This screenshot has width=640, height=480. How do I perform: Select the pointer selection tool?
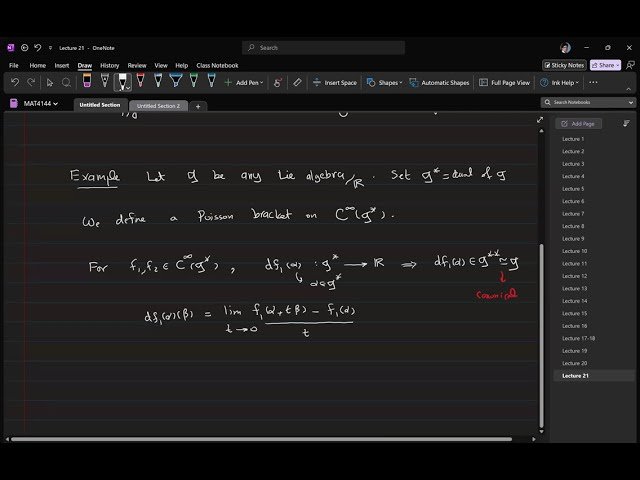tap(50, 83)
